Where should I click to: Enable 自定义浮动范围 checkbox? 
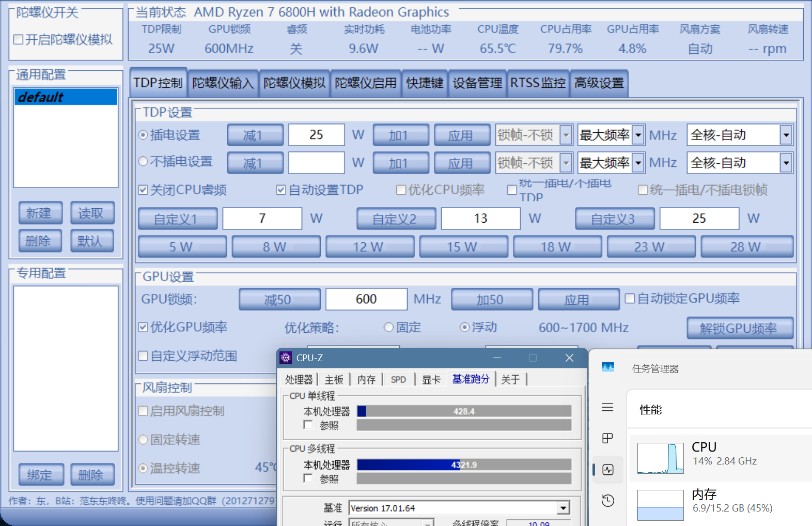tap(144, 356)
